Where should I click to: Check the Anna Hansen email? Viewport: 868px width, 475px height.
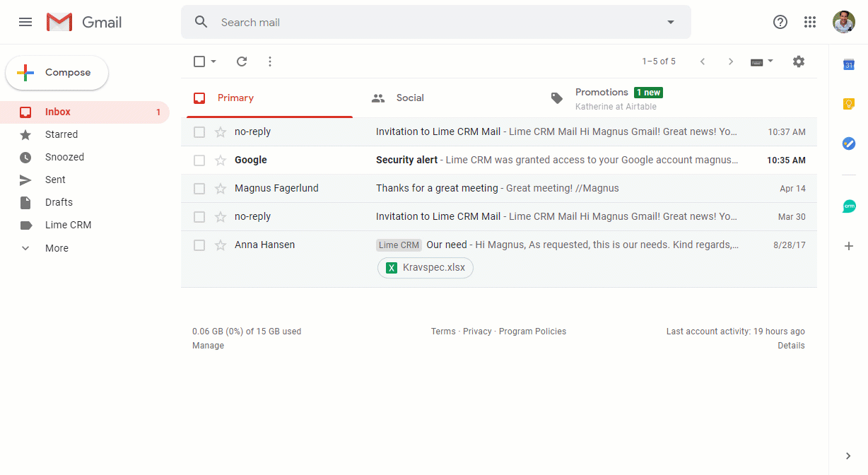pyautogui.click(x=199, y=245)
